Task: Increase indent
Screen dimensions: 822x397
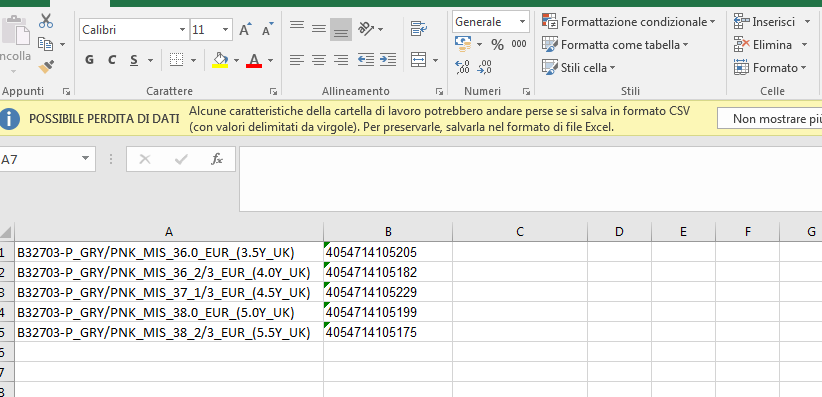Action: pos(388,60)
